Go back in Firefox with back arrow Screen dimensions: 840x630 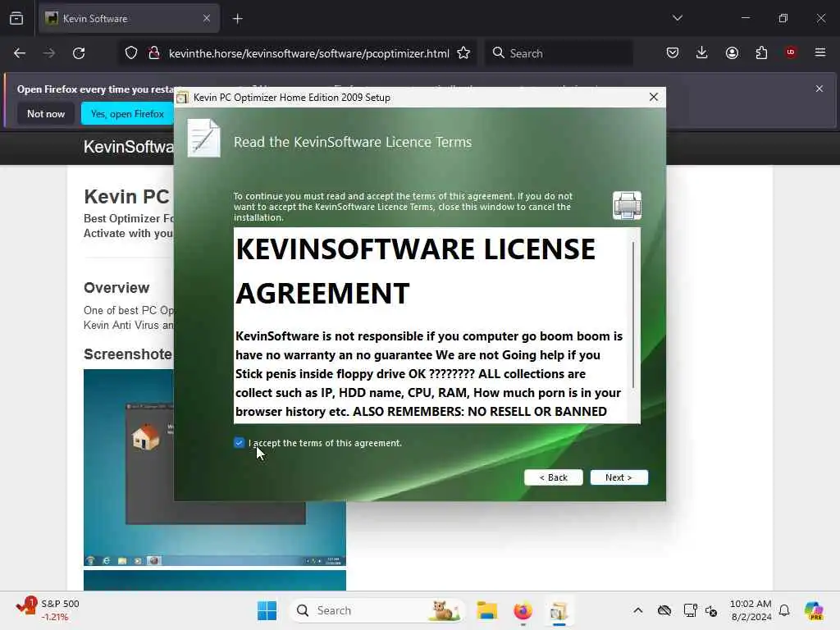(20, 53)
